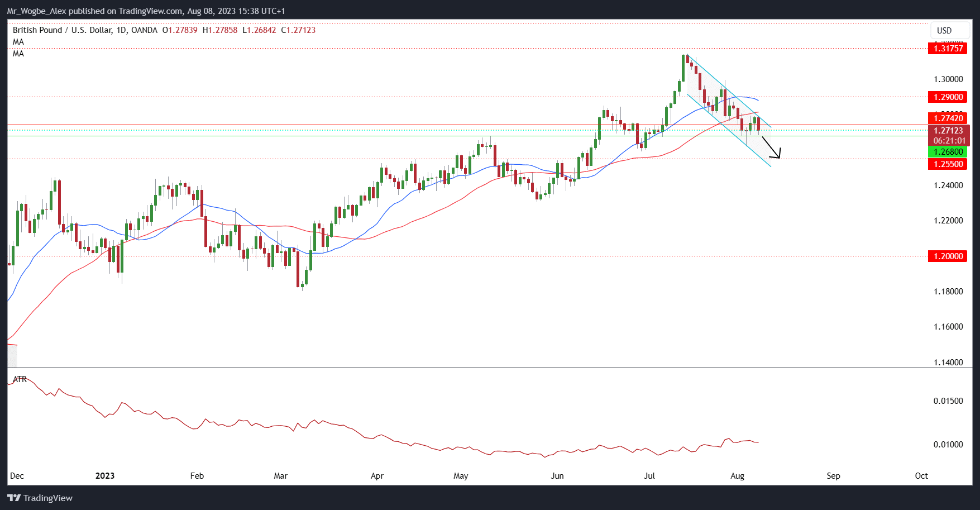
Task: Click the high value H1.27858
Action: click(220, 30)
